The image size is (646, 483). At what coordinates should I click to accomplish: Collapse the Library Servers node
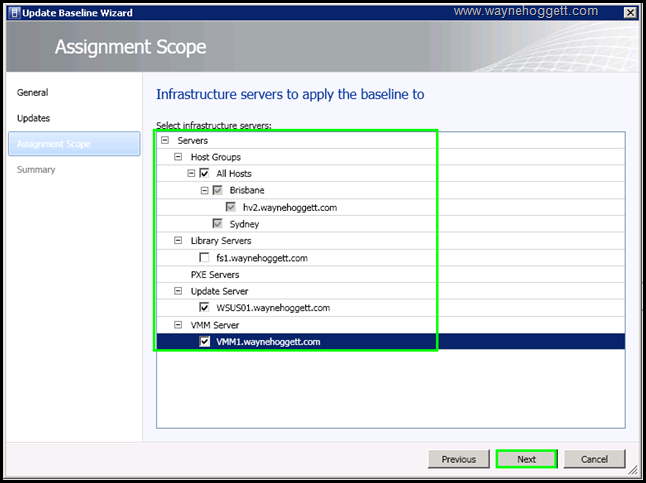(178, 241)
